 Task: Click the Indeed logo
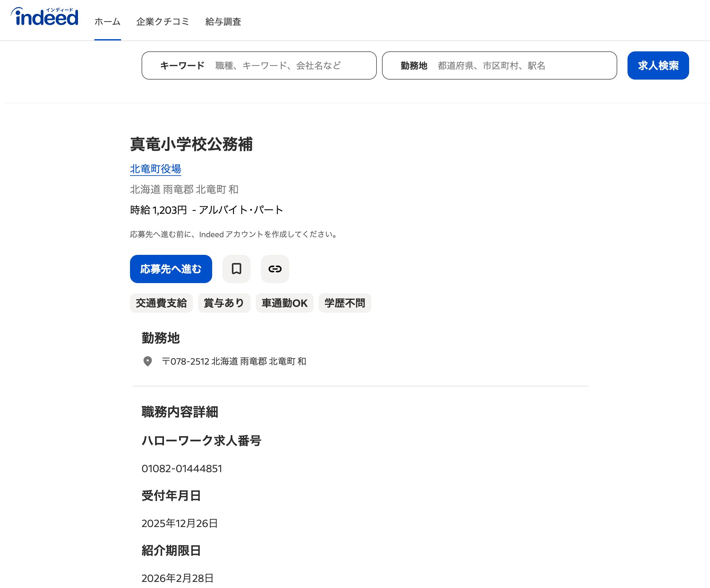point(44,17)
